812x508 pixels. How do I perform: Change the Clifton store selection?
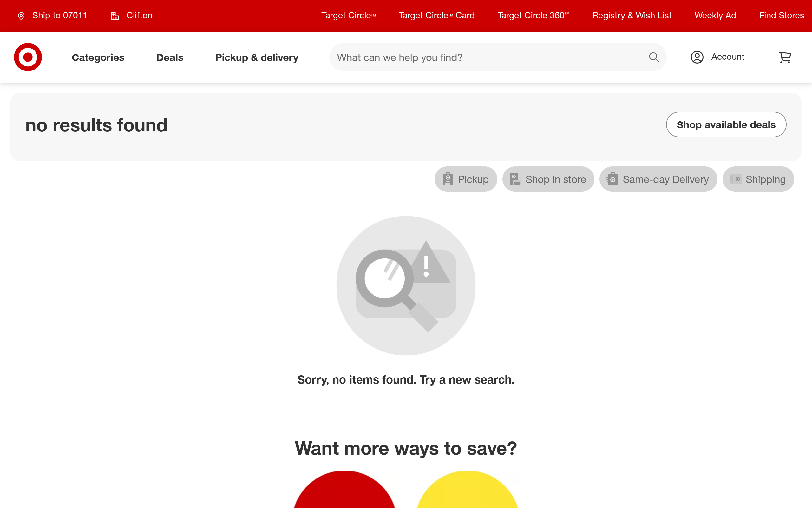[132, 16]
